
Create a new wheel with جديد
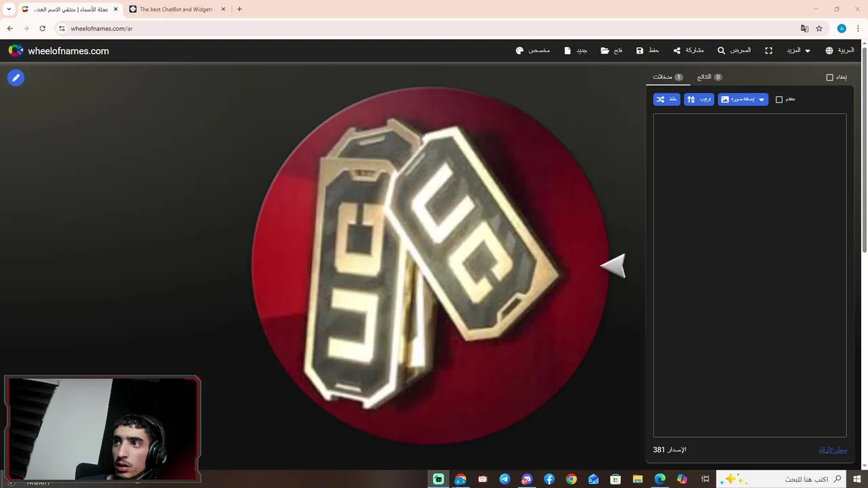point(576,51)
